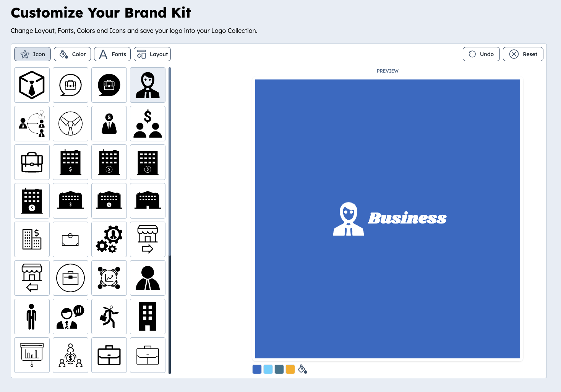Select the thick outlined briefcase icon in bottom row
Screen dimensions: 561x392
click(x=109, y=355)
